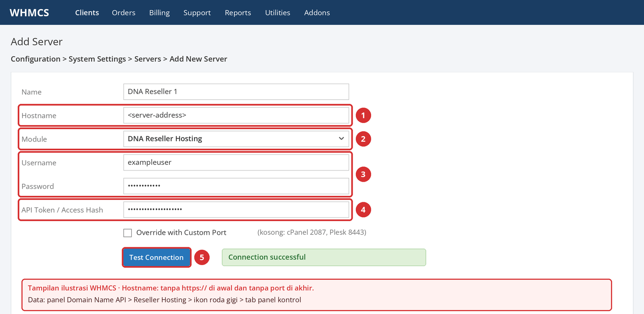Screen dimensions: 644x314
Task: Click the Module label
Action: (x=34, y=139)
